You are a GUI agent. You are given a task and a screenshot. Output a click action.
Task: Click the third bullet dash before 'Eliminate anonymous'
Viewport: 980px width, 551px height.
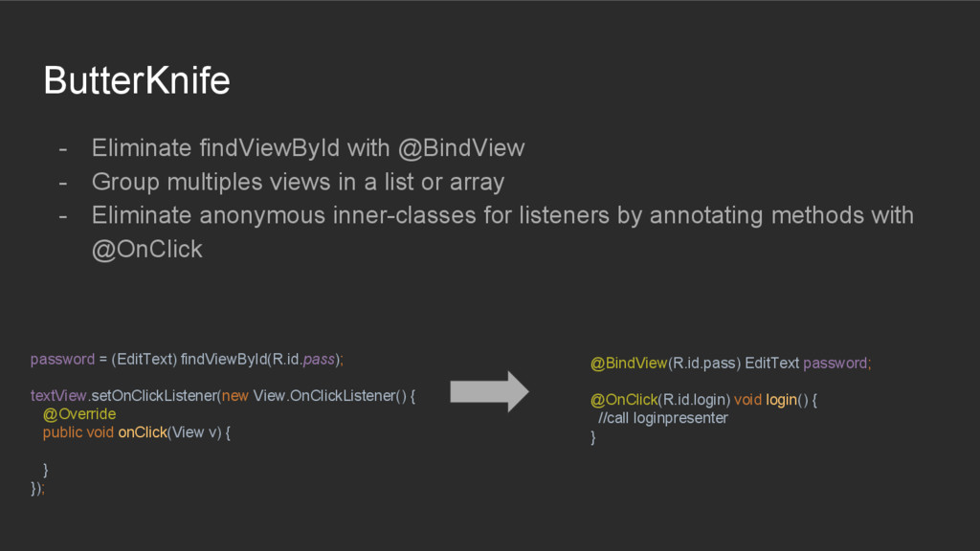(x=63, y=215)
